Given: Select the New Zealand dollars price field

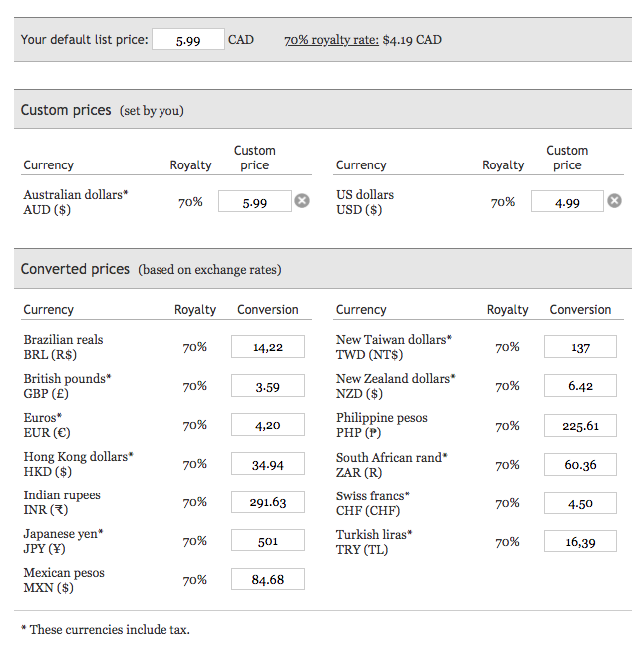Looking at the screenshot, I should tap(580, 386).
